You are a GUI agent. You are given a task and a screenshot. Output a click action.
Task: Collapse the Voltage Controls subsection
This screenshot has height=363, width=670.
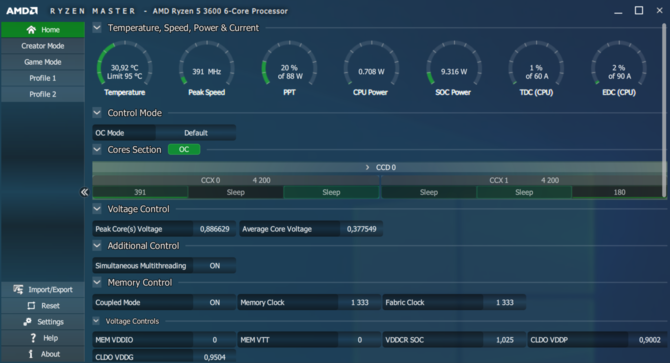[96, 321]
